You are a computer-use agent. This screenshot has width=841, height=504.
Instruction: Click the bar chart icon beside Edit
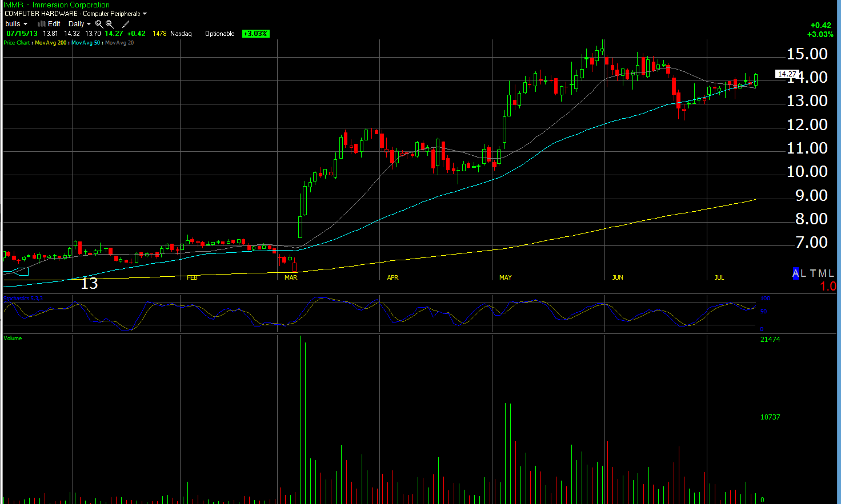click(41, 24)
